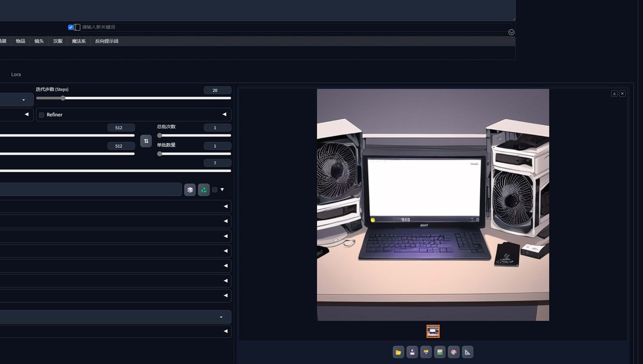Click the 总批次数 label

click(x=166, y=127)
